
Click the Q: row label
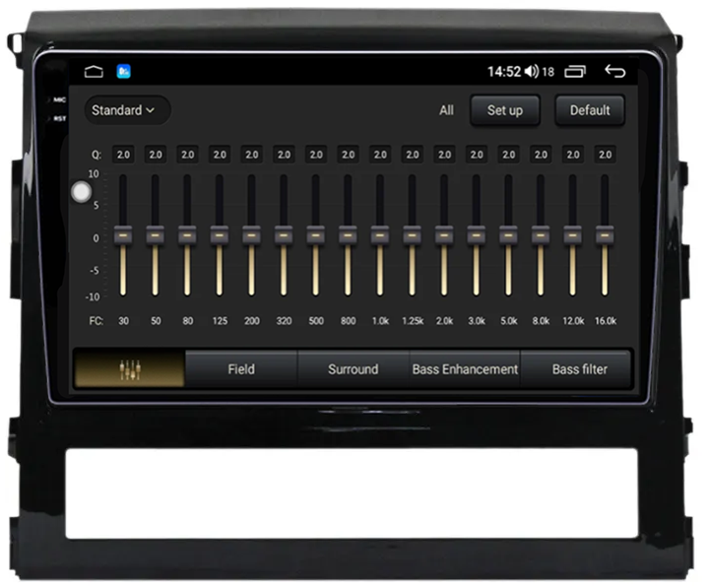pyautogui.click(x=96, y=155)
